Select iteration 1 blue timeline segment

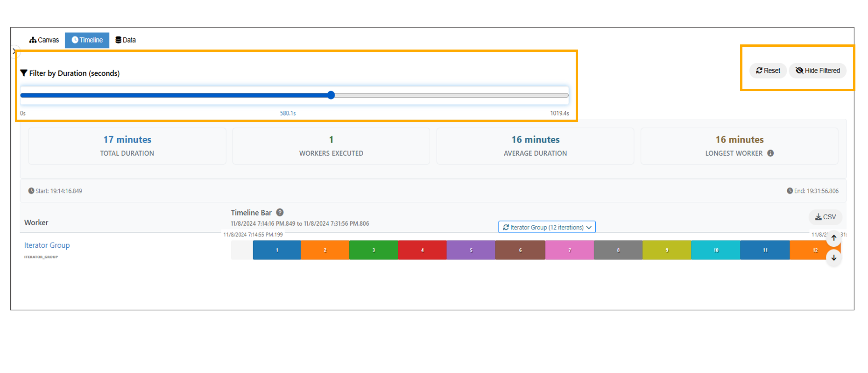277,250
